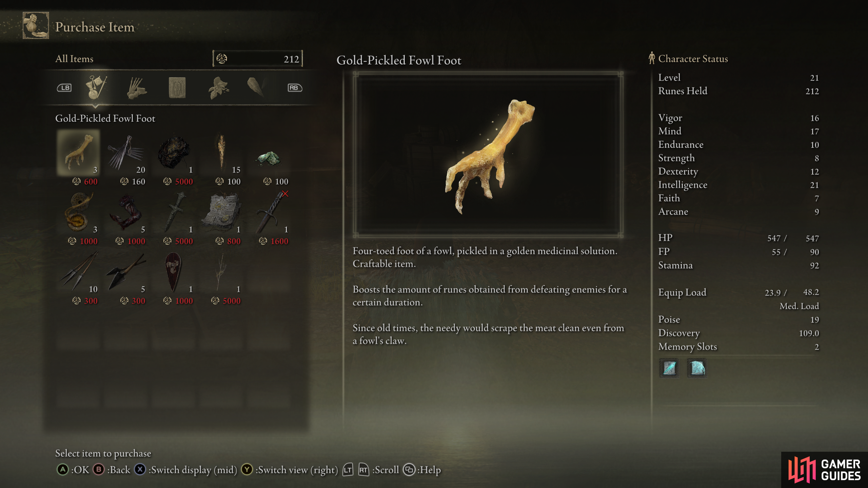Viewport: 868px width, 488px height.
Task: Open the tools category tab
Action: (96, 87)
